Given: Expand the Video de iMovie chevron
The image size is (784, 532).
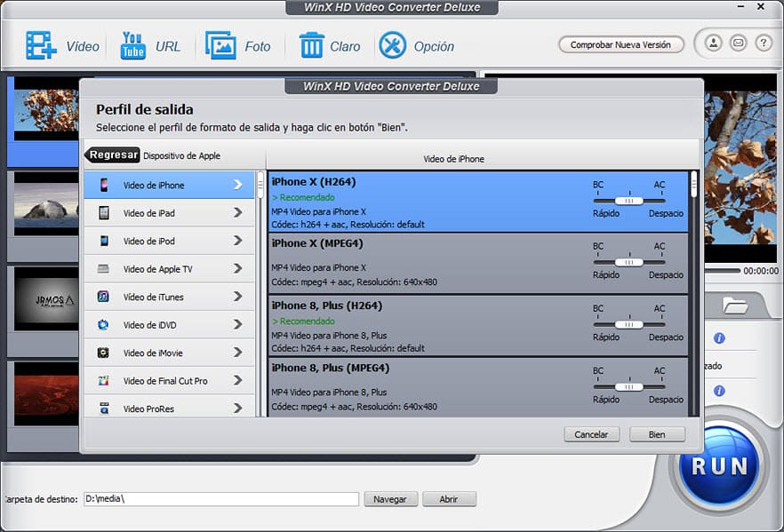Looking at the screenshot, I should pos(238,353).
